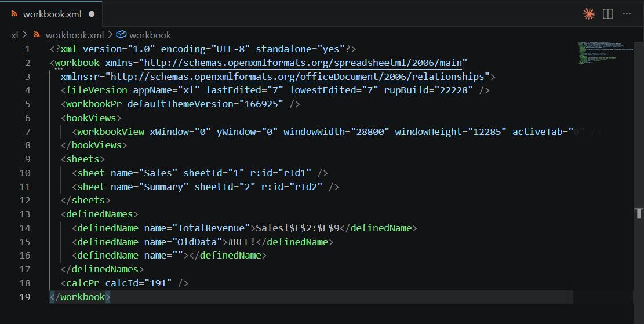The image size is (644, 324).
Task: Open the spreadsheetml/2006/main schema link
Action: point(303,63)
